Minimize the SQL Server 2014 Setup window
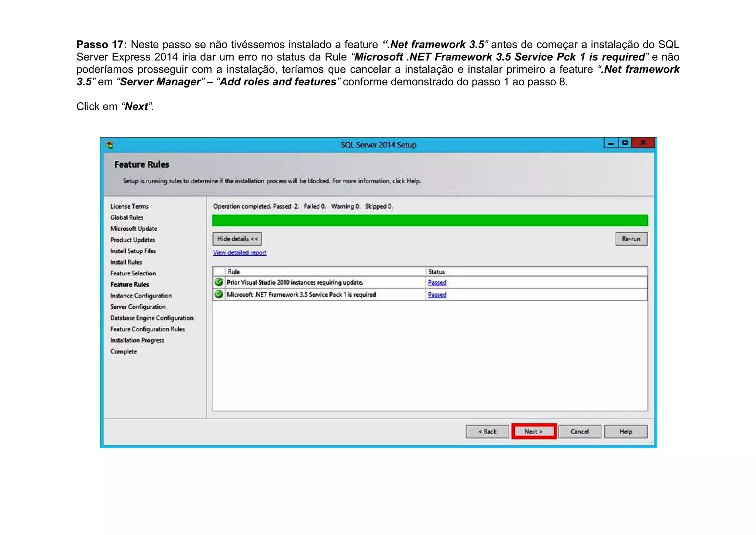Viewport: 756px width, 535px height. click(x=611, y=143)
